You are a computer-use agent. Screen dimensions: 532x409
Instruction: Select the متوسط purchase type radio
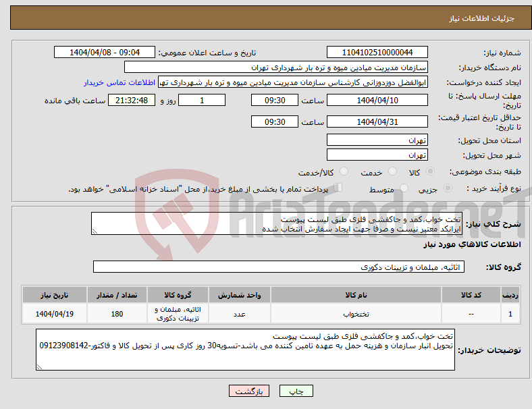[404, 188]
